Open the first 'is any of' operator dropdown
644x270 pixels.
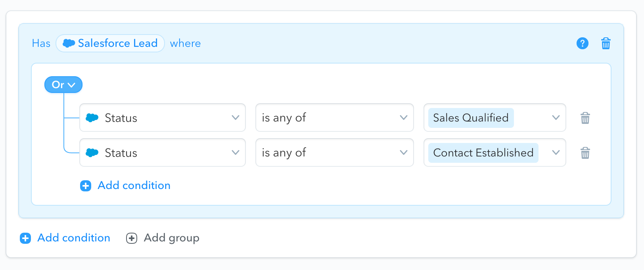click(404, 118)
